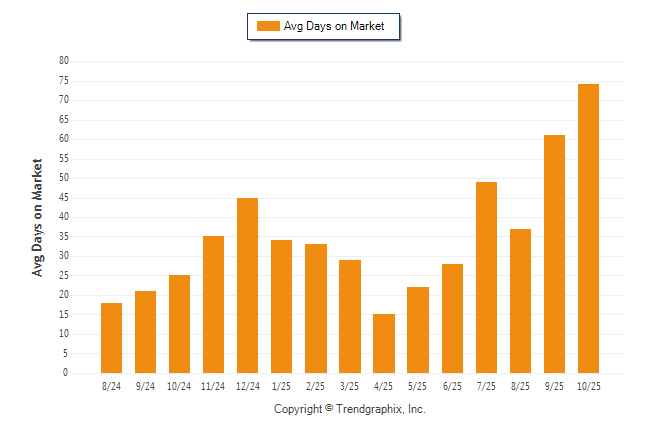Click the Avg Days on Market y-axis title
Viewport: 646px width, 434px height.
click(x=38, y=217)
